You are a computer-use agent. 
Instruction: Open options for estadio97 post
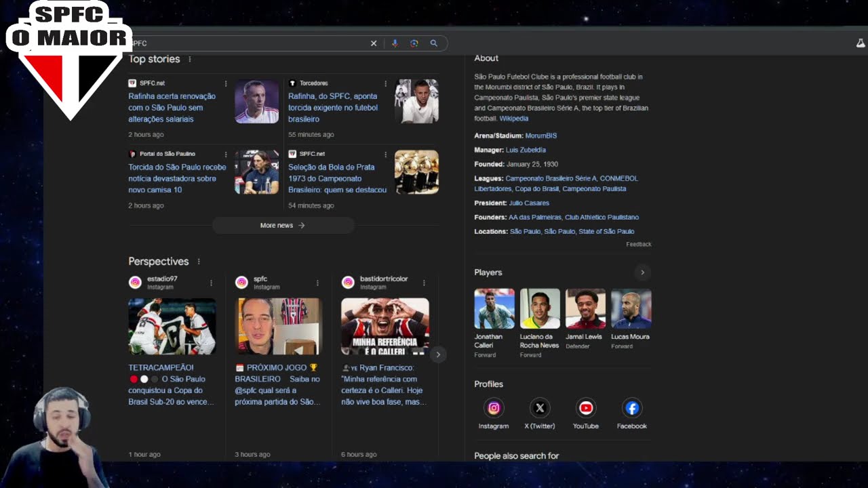(211, 283)
